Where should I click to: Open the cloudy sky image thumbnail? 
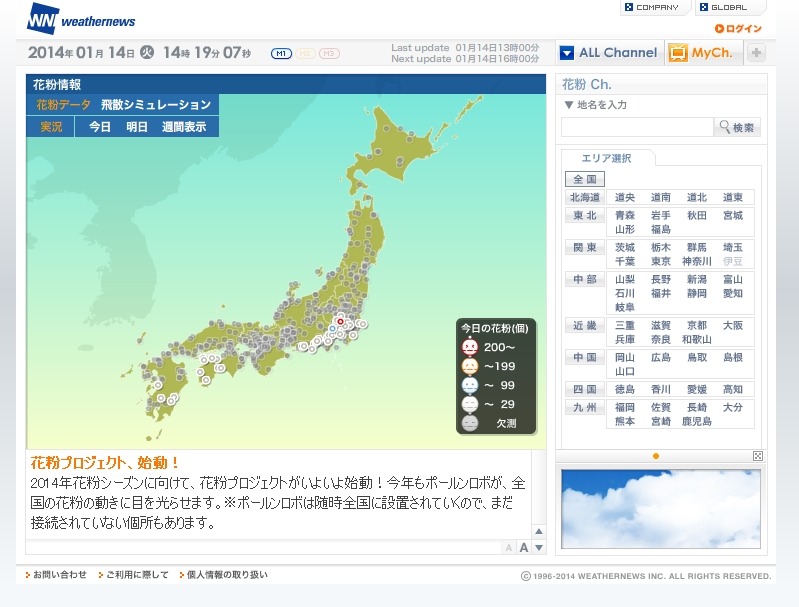point(661,509)
